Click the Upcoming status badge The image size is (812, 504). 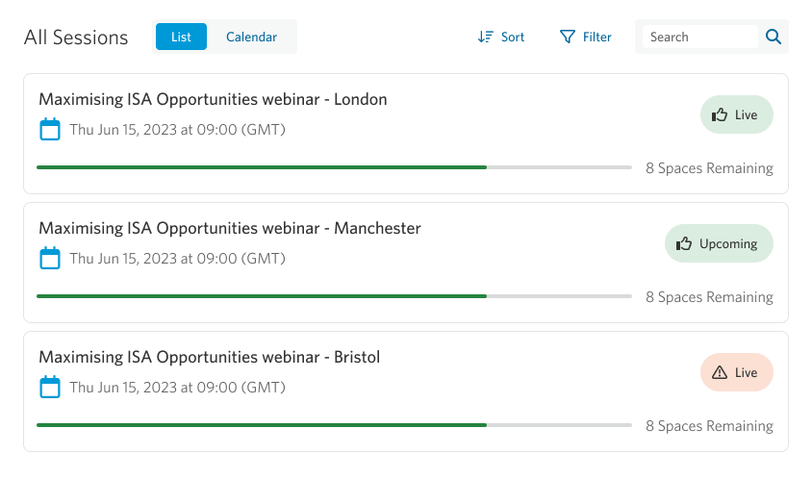point(719,244)
